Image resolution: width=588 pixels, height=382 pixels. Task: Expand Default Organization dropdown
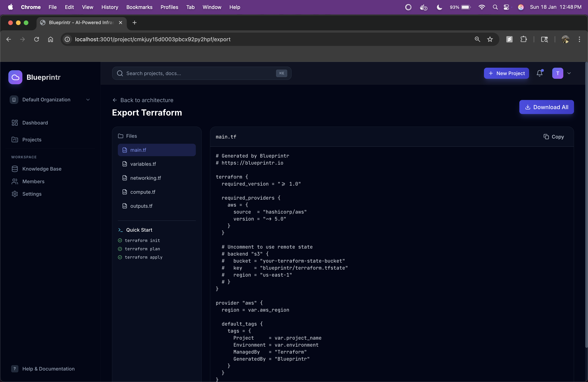(88, 100)
